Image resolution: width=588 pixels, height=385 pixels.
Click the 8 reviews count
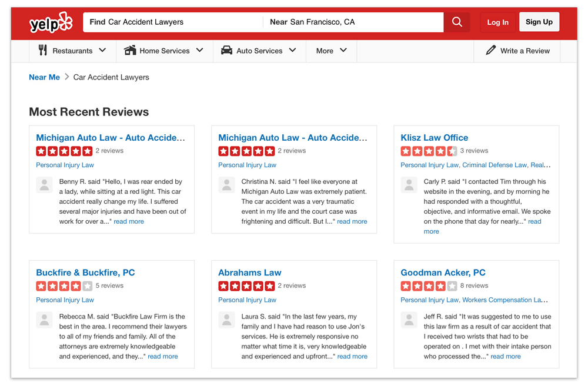coord(474,286)
